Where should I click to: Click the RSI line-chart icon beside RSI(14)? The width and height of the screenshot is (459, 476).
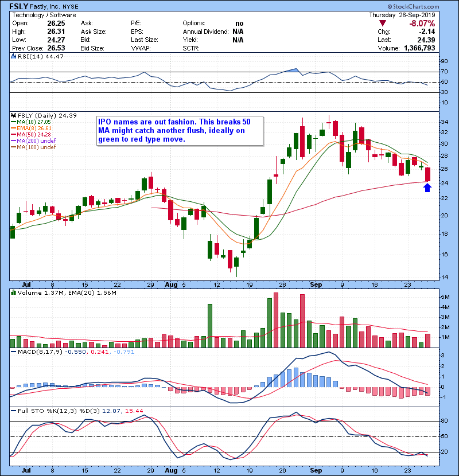13,56
